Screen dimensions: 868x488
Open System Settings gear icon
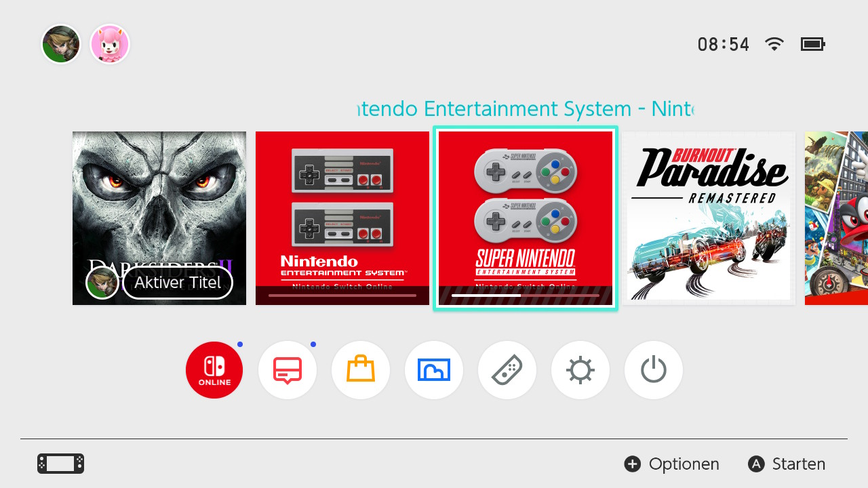click(x=580, y=370)
